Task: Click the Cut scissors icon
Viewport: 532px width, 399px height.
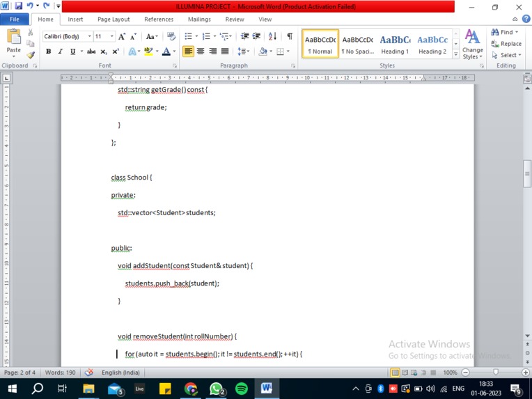Action: pos(31,33)
